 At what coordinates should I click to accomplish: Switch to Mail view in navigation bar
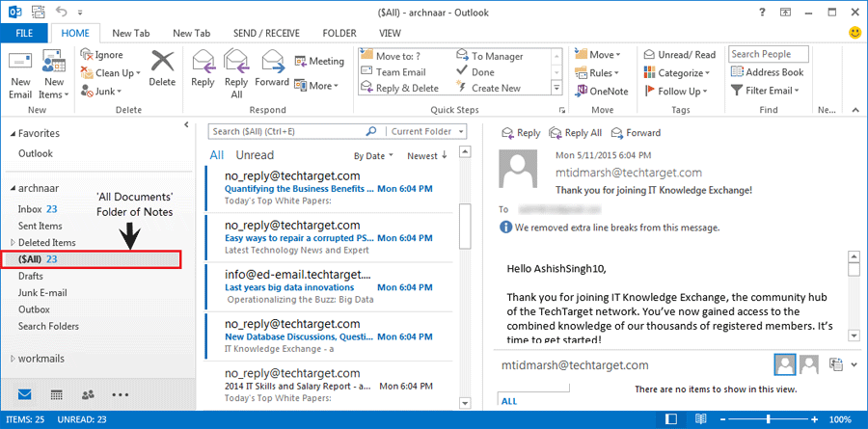pos(25,394)
